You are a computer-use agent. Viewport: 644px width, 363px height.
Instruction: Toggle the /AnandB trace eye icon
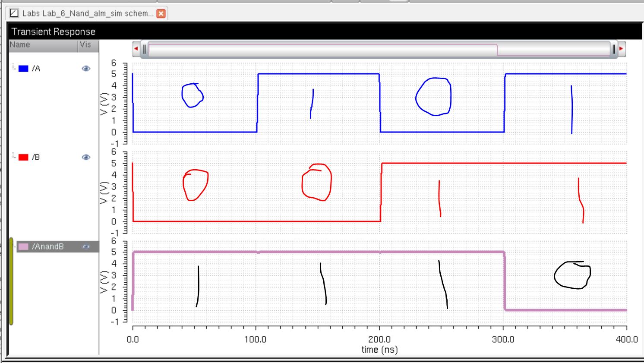[86, 246]
